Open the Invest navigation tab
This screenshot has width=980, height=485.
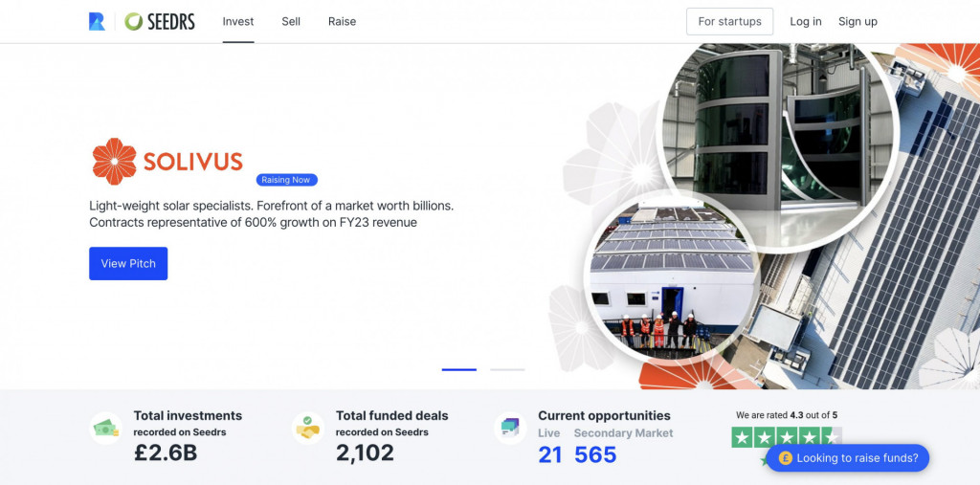point(238,21)
